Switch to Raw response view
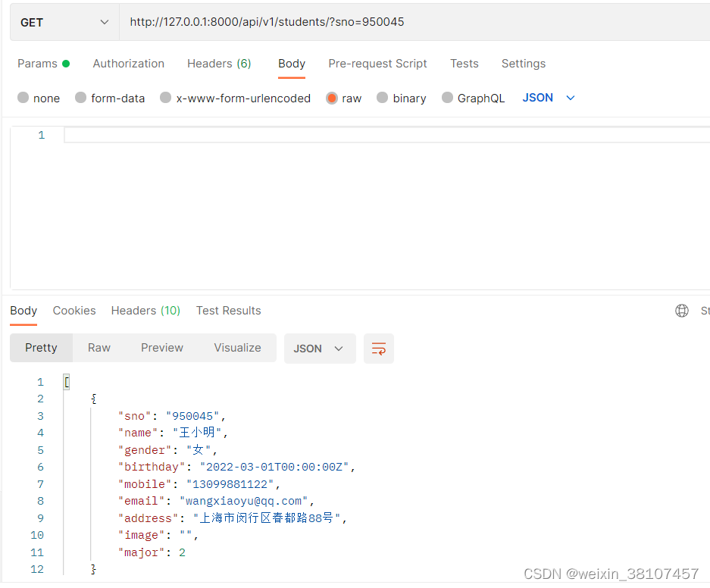The image size is (710, 588). (x=99, y=348)
